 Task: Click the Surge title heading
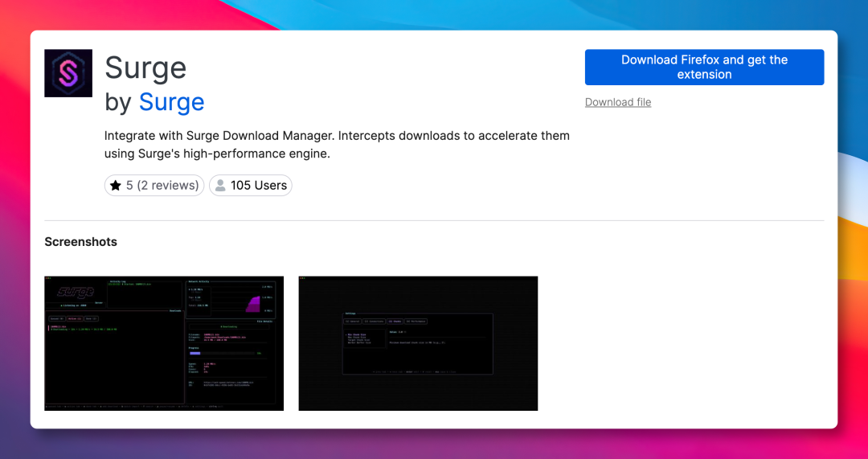pos(145,68)
